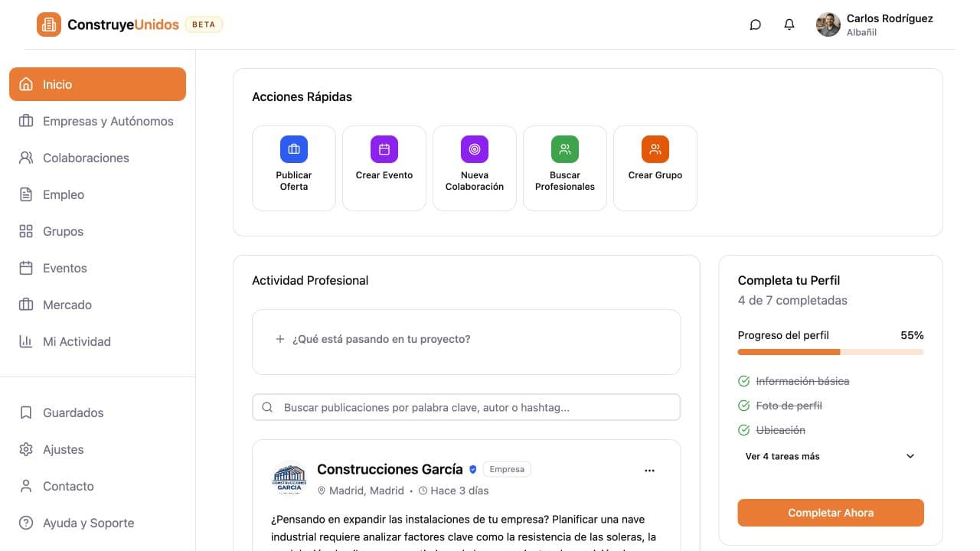This screenshot has height=551, width=980.
Task: Click the Ajustes gear icon
Action: click(x=26, y=449)
